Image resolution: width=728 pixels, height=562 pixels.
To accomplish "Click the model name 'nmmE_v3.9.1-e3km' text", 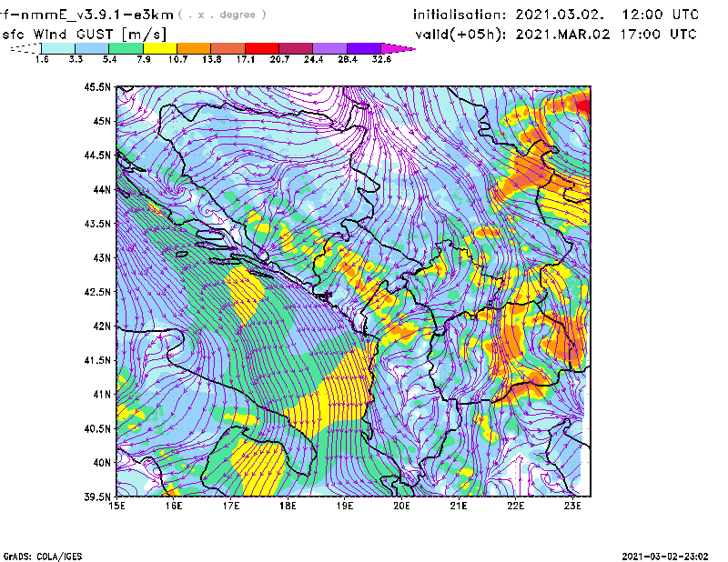I will 97,15.
